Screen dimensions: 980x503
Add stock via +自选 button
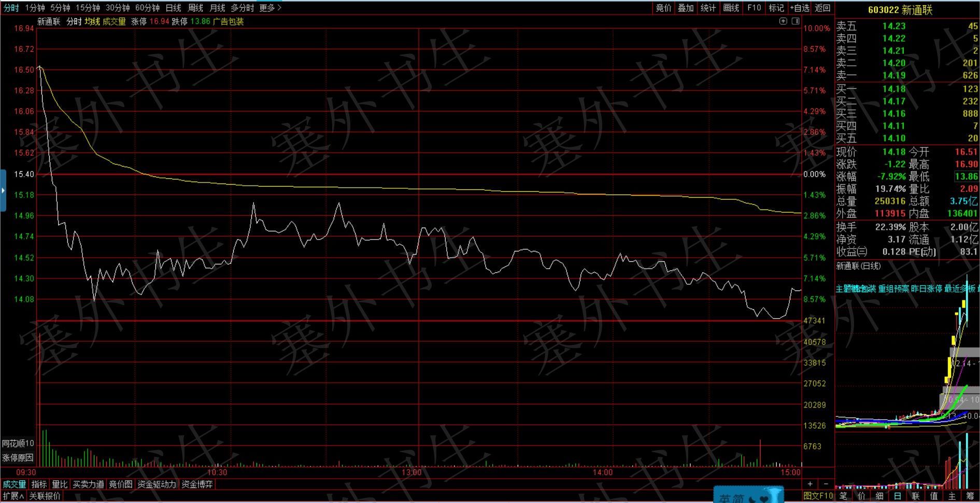(800, 8)
